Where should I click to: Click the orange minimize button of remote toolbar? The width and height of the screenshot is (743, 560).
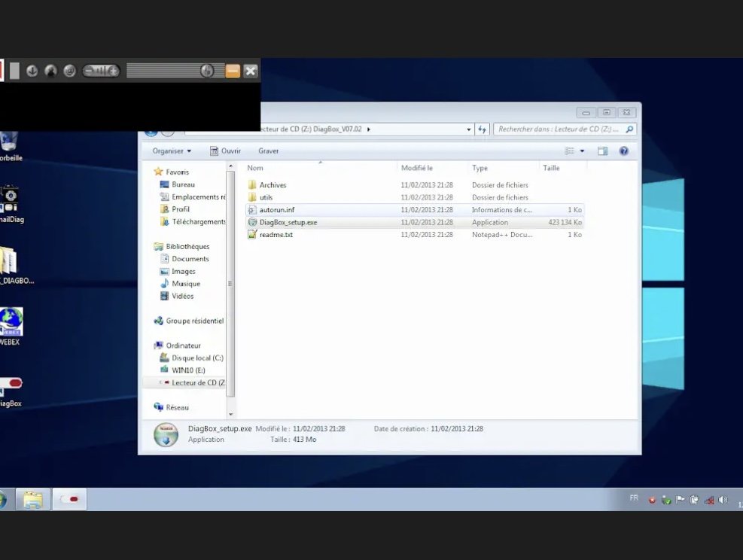coord(233,71)
